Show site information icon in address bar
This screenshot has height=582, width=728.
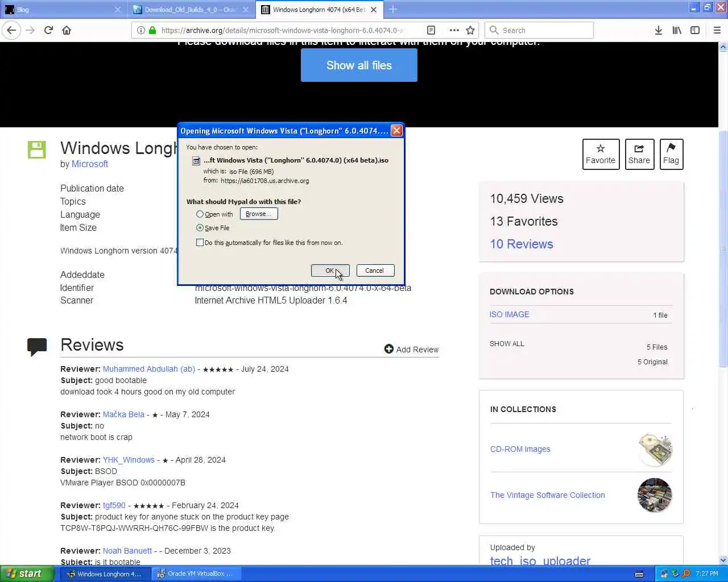[141, 30]
